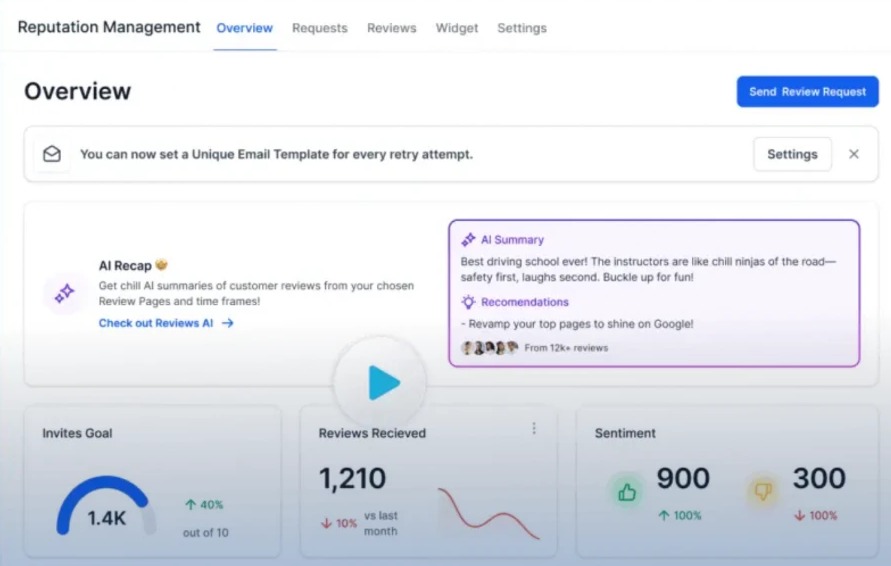Open the Widget tab
The width and height of the screenshot is (891, 566).
pos(457,28)
